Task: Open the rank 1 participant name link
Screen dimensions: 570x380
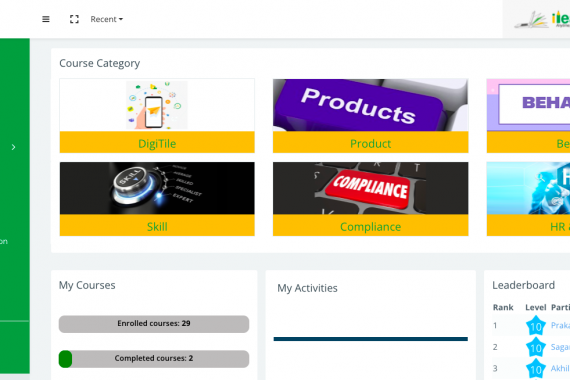Action: pyautogui.click(x=560, y=325)
